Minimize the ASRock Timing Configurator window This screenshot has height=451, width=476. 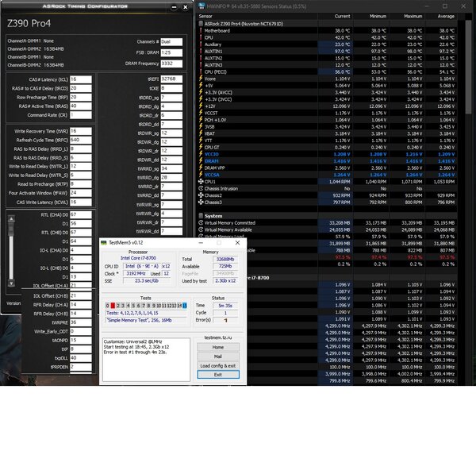pos(174,7)
